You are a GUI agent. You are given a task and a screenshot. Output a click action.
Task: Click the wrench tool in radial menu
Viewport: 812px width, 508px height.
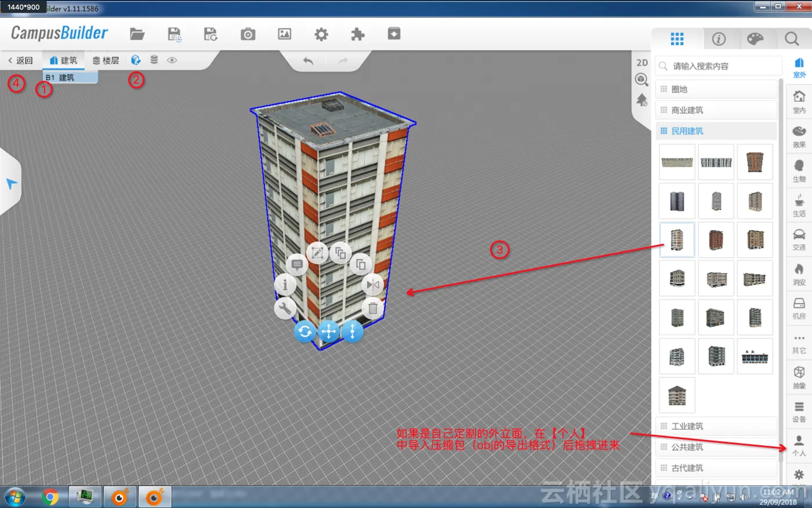pyautogui.click(x=285, y=308)
